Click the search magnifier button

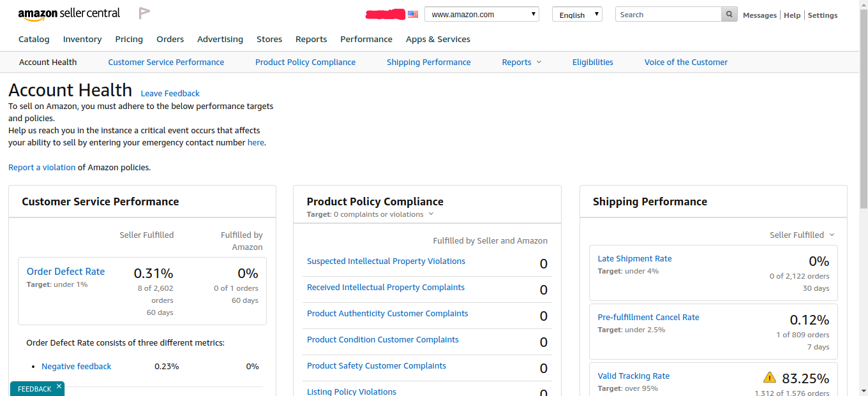[729, 14]
